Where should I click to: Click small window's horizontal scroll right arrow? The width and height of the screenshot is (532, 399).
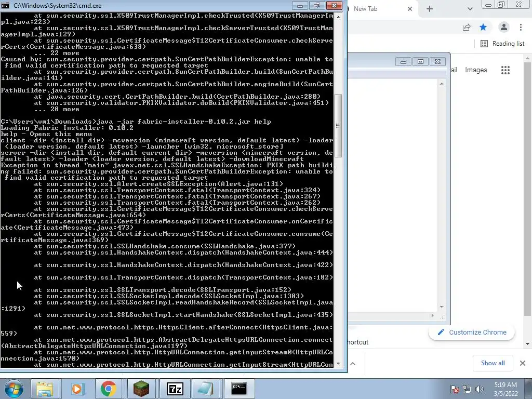432,315
